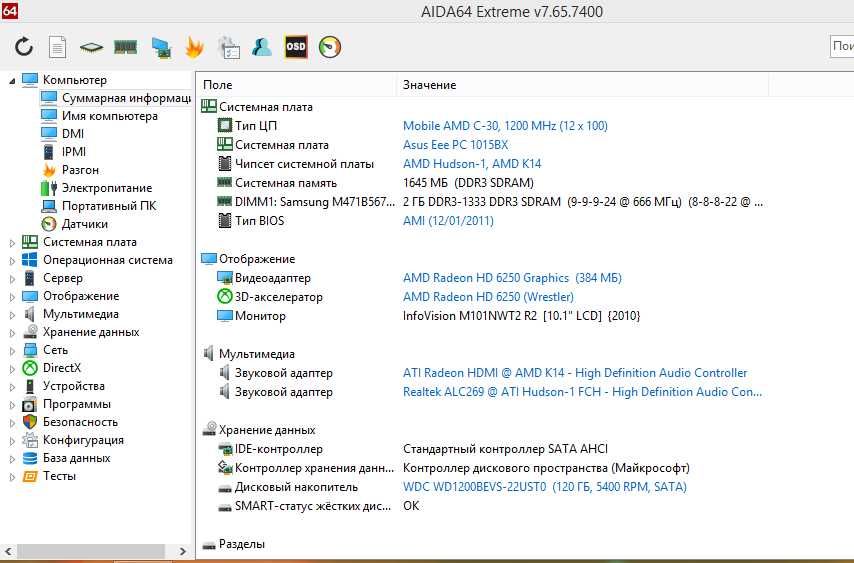Open the OSD panel icon

[296, 47]
